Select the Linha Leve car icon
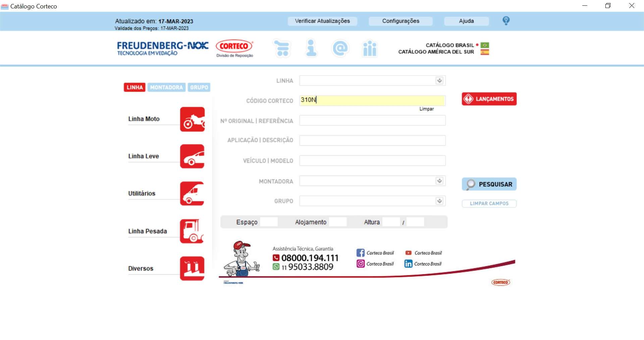 (192, 156)
